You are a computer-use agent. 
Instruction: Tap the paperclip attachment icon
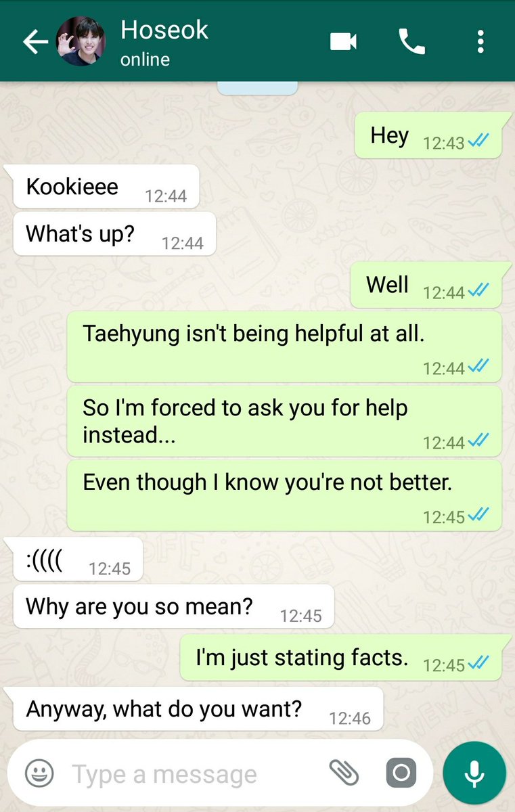click(344, 773)
